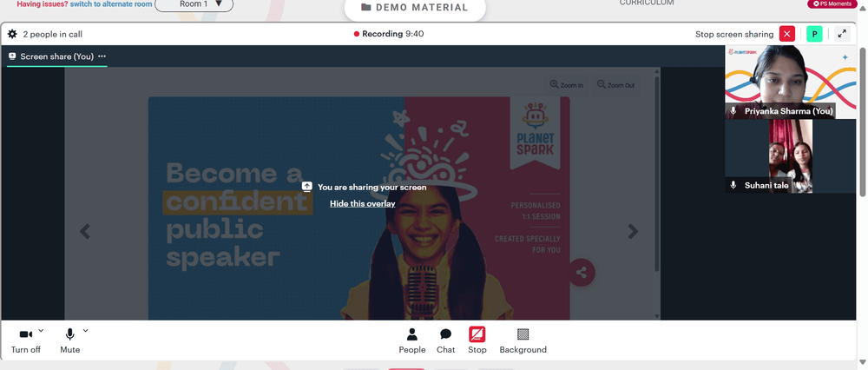
Task: Open Screen share tab options ellipsis
Action: [x=102, y=56]
